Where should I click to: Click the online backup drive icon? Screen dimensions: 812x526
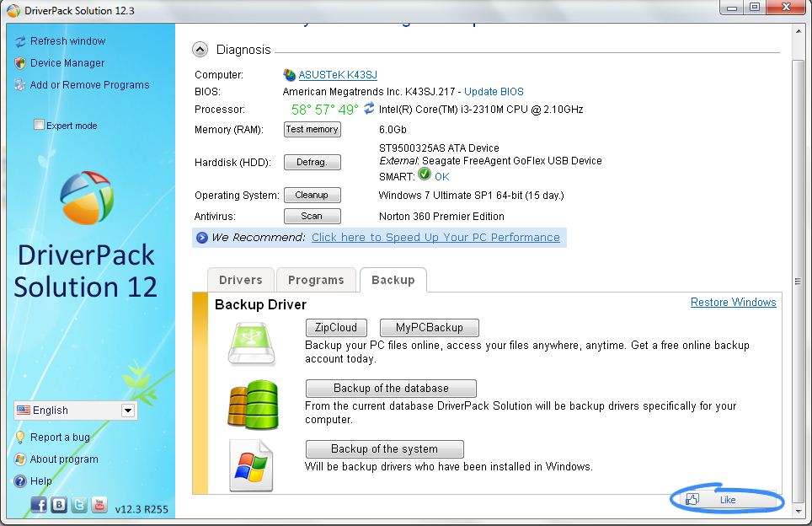point(252,344)
